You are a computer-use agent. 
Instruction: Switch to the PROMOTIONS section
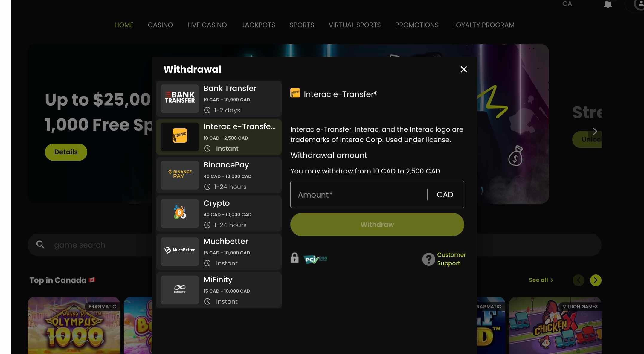[416, 25]
